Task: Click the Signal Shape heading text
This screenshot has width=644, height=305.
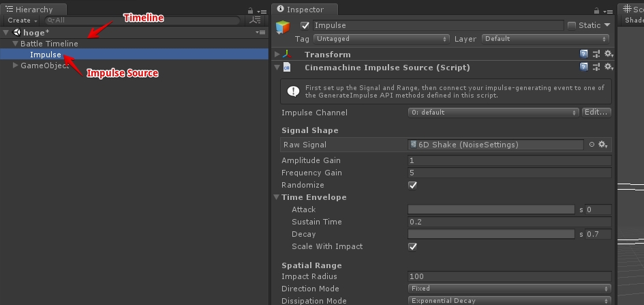Action: [310, 130]
